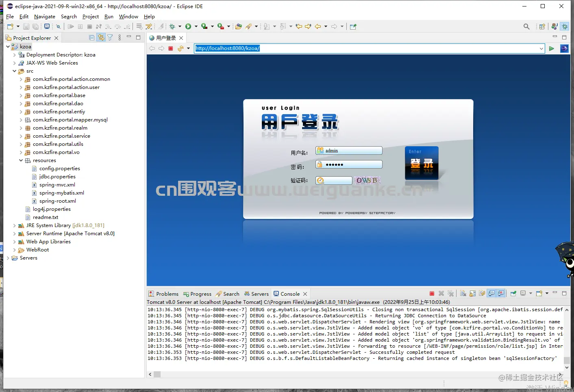Open the File menu
This screenshot has height=392, width=574.
coord(10,16)
